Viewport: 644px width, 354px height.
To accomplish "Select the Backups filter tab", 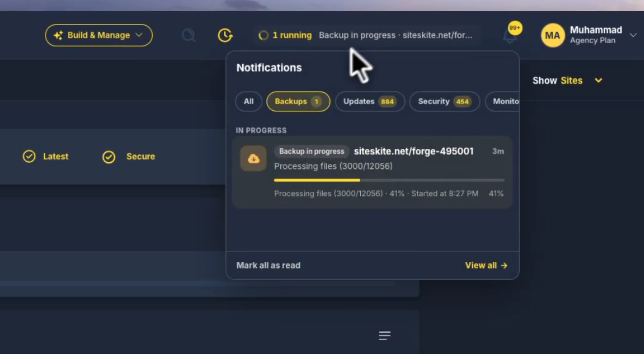I will tap(298, 101).
